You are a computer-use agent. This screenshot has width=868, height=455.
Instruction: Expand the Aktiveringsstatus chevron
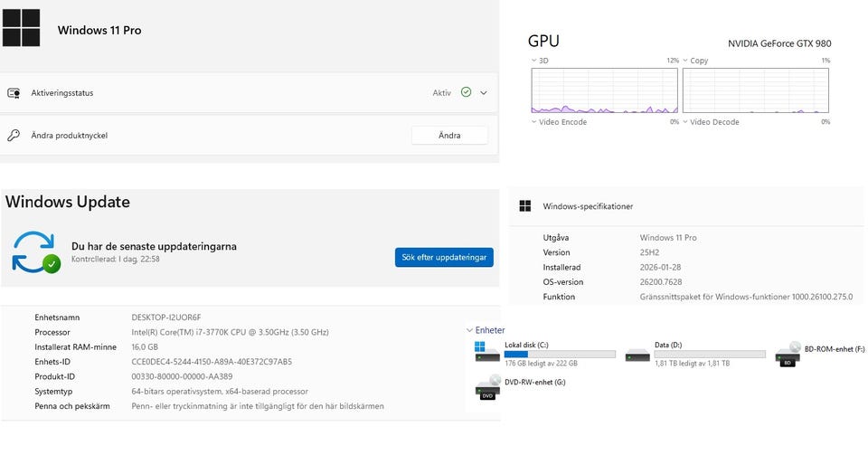tap(484, 92)
